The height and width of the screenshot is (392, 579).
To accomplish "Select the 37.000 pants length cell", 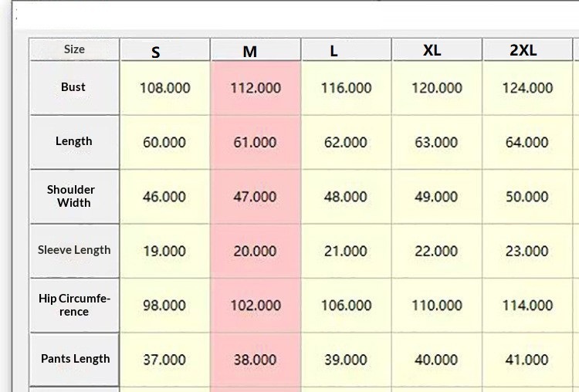I will pyautogui.click(x=164, y=360).
